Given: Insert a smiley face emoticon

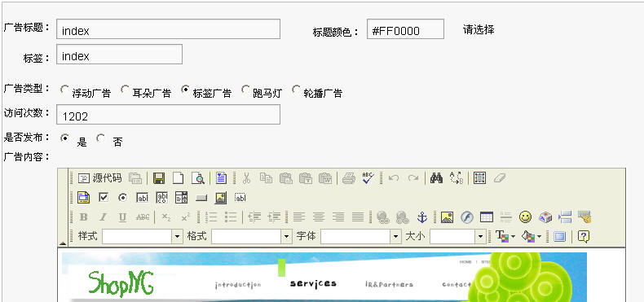Looking at the screenshot, I should (525, 217).
